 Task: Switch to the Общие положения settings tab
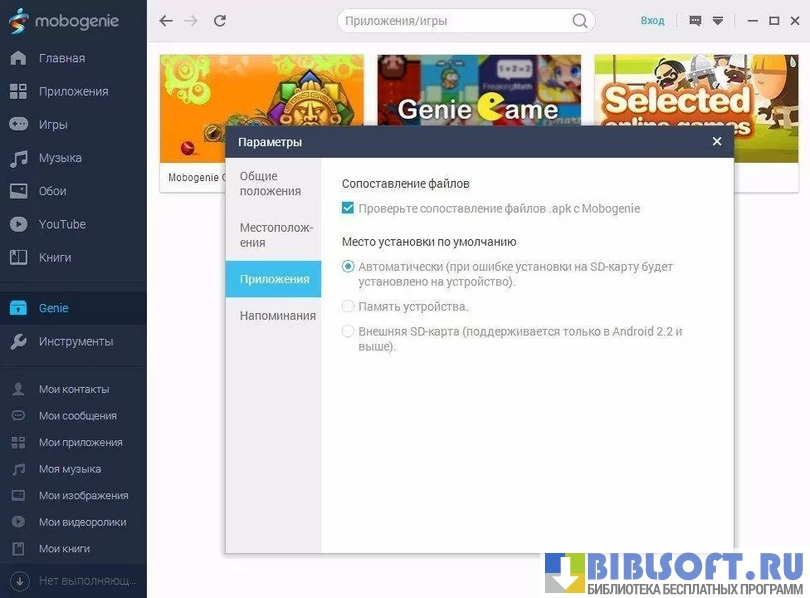click(x=271, y=184)
